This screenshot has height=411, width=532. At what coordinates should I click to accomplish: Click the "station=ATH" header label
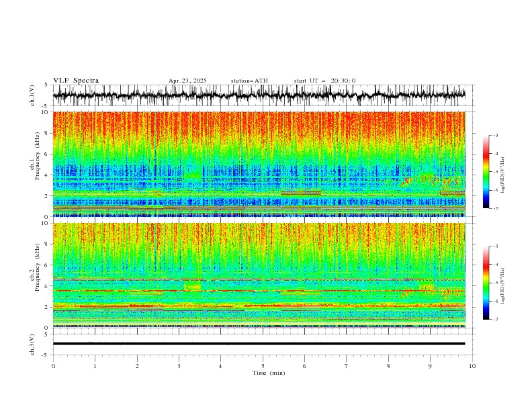249,81
